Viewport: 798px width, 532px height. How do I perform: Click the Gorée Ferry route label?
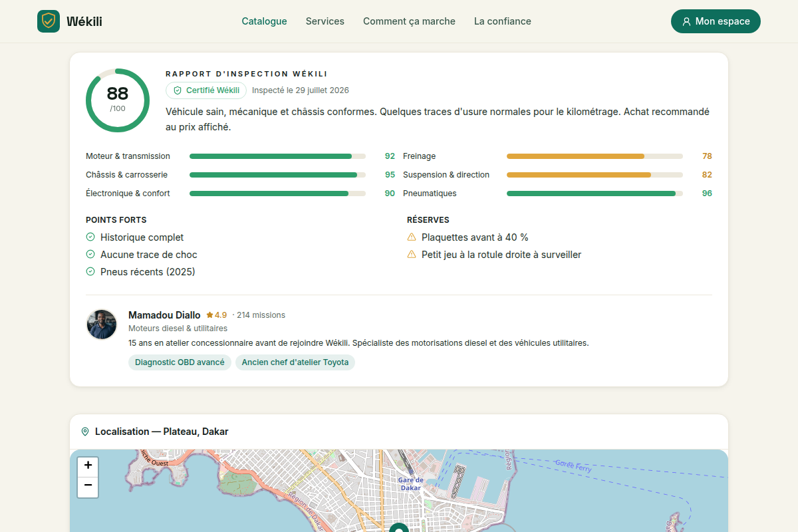click(x=573, y=465)
